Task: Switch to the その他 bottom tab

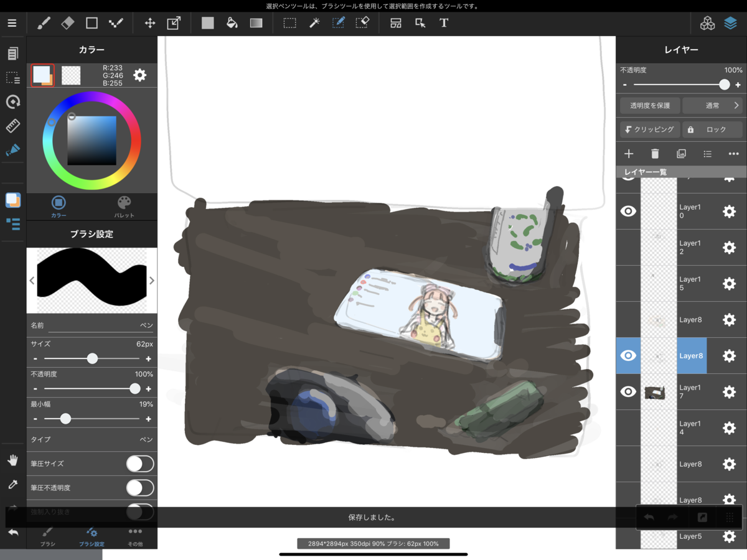Action: click(x=135, y=536)
